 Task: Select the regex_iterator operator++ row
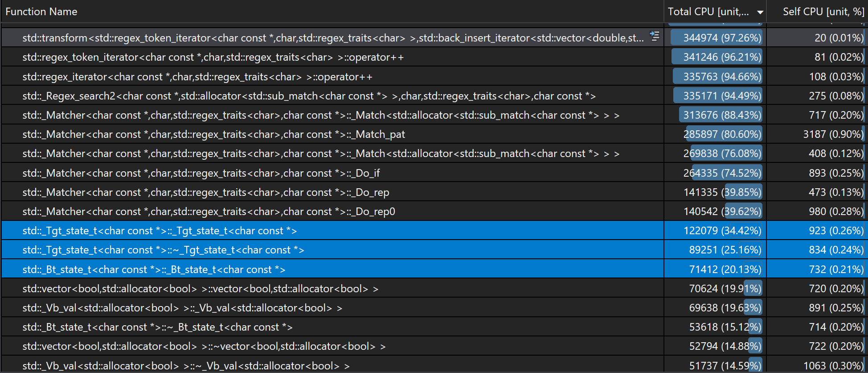pos(197,77)
